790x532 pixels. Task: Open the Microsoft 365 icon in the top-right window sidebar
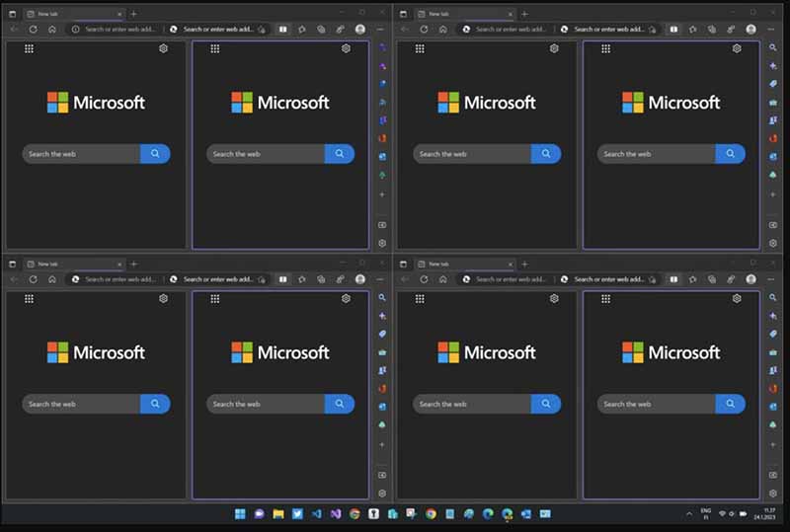[x=773, y=138]
